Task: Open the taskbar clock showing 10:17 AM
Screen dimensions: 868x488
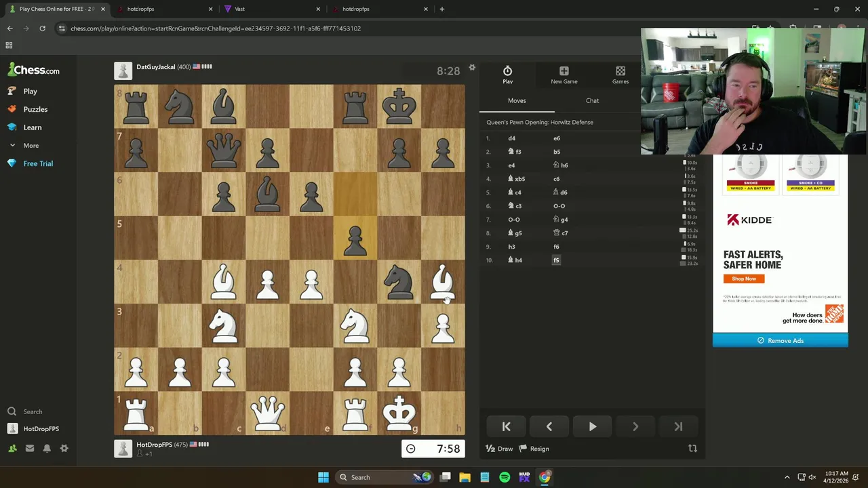Action: (837, 477)
